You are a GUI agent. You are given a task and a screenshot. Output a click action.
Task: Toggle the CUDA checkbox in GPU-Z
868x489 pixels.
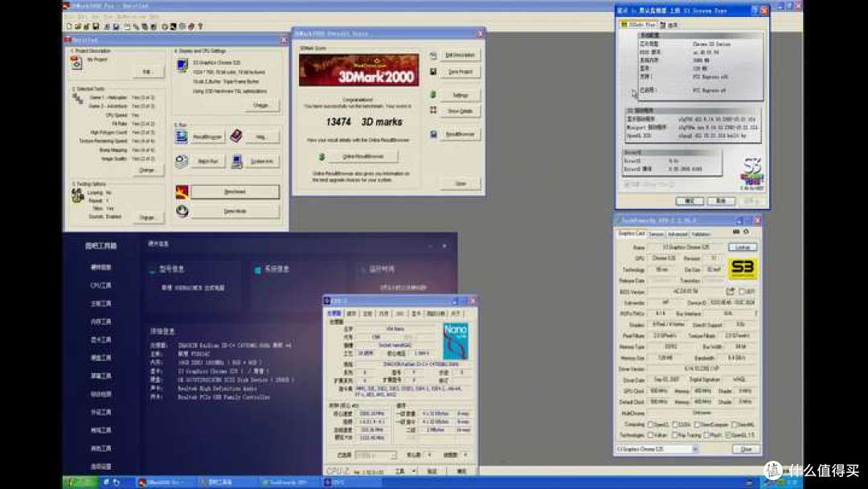click(x=674, y=425)
